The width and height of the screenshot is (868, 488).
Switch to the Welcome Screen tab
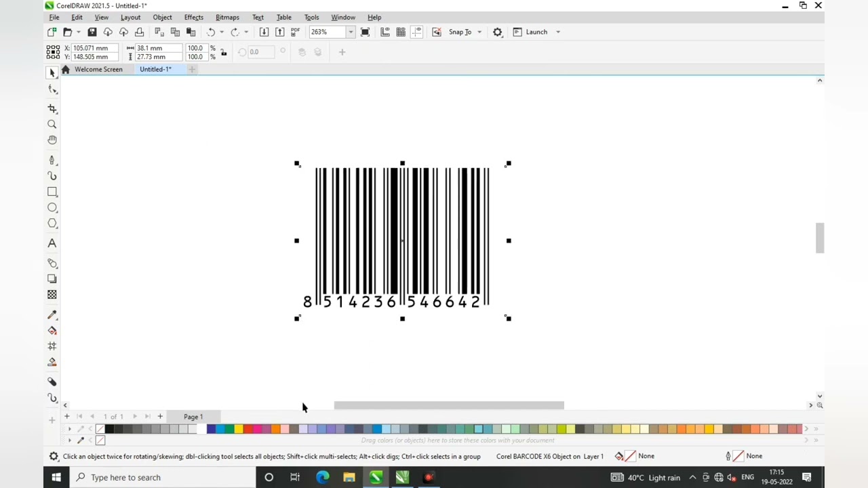98,69
